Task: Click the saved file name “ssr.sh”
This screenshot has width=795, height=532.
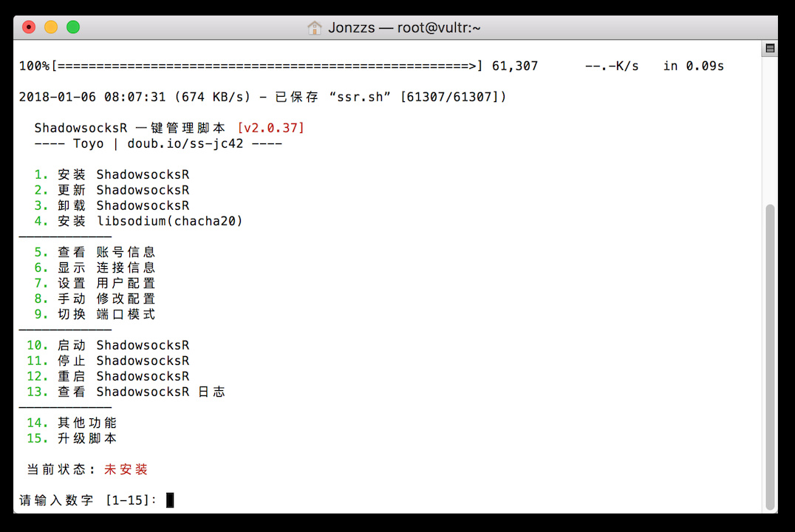Action: click(360, 97)
